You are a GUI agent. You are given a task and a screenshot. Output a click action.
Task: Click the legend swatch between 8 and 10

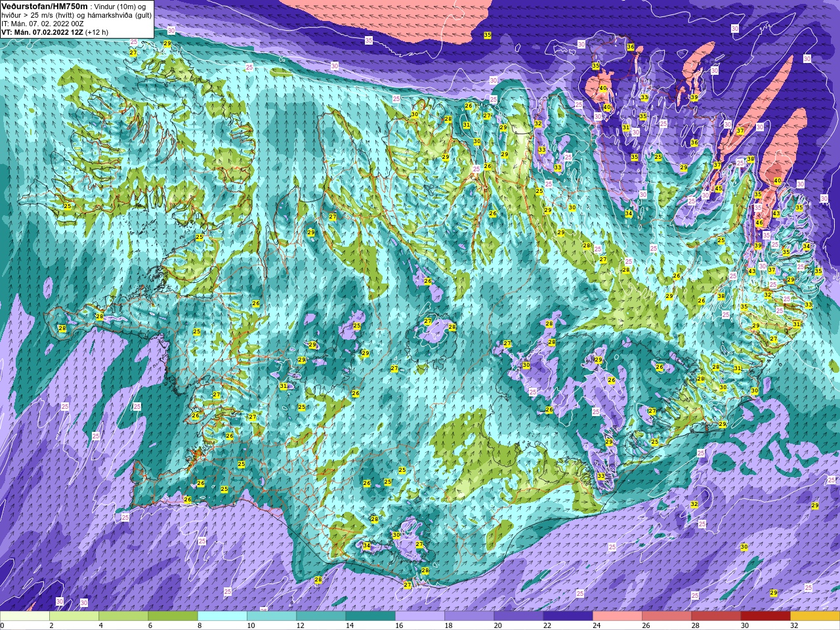[x=222, y=616]
